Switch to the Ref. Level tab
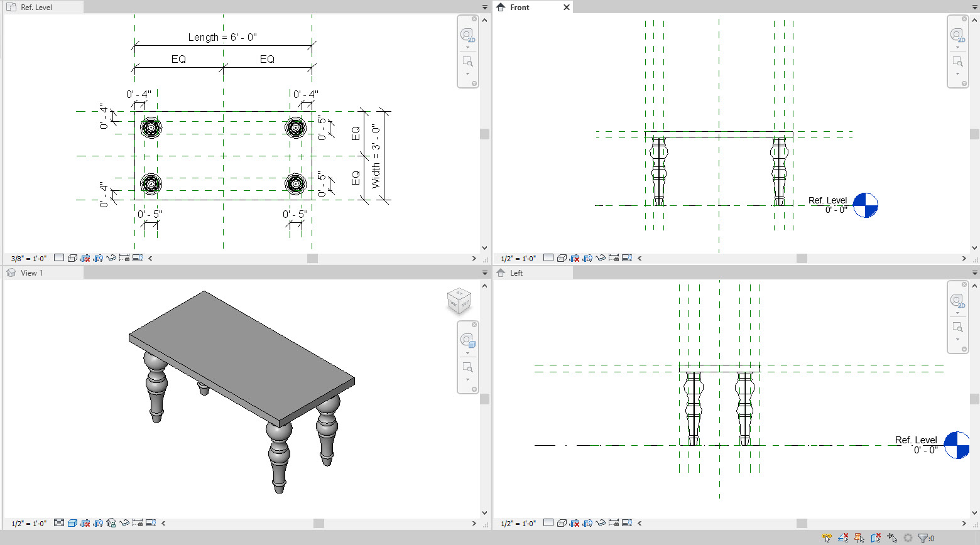 (x=38, y=7)
